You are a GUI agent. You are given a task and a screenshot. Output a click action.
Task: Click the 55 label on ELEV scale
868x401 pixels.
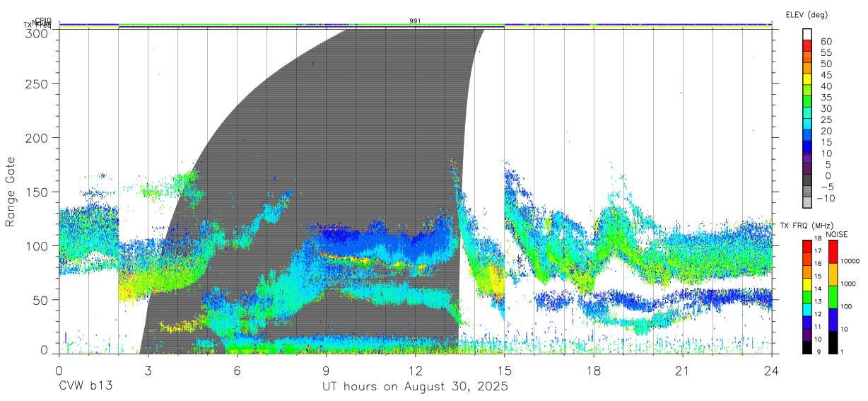coord(826,53)
